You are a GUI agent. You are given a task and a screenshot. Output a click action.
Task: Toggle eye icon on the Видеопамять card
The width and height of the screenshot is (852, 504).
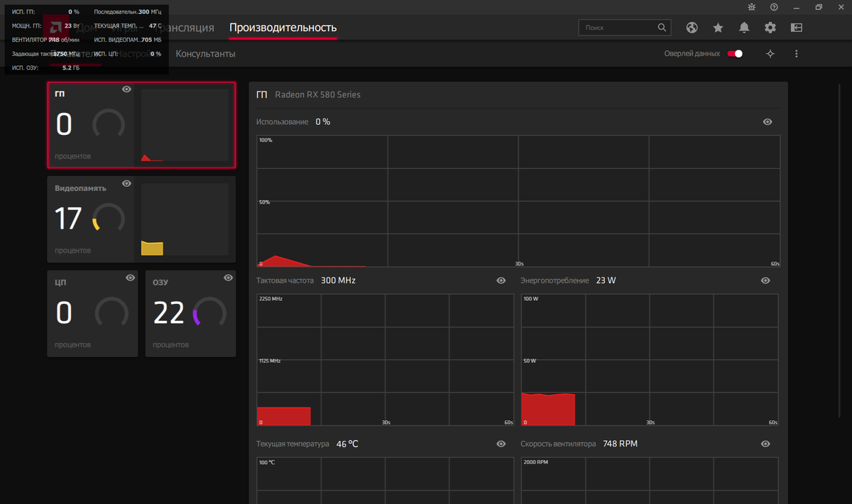click(126, 184)
